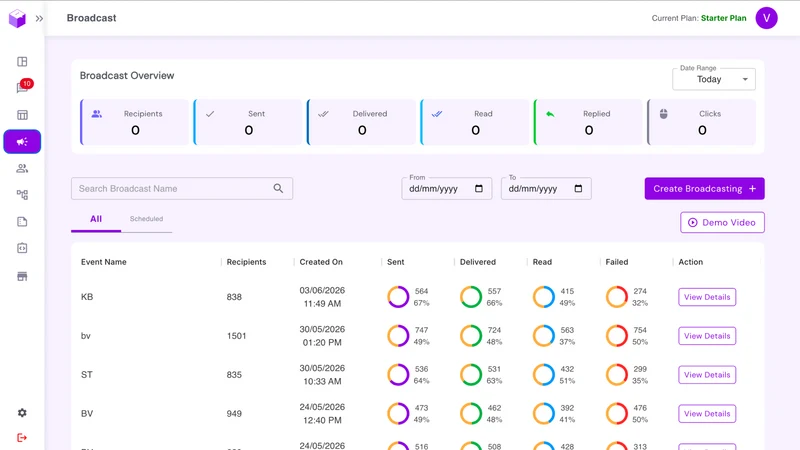Click the search magnifier icon
800x450 pixels.
pos(278,189)
